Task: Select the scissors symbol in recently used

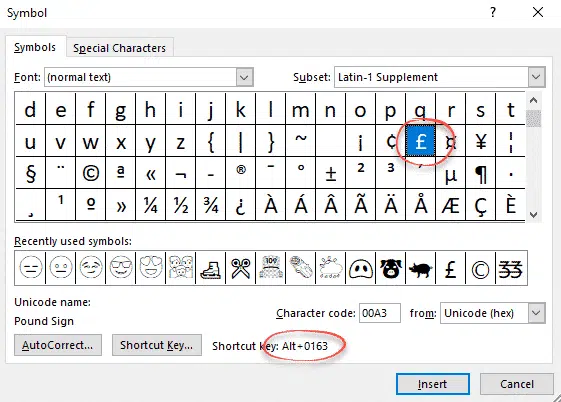Action: pyautogui.click(x=240, y=268)
